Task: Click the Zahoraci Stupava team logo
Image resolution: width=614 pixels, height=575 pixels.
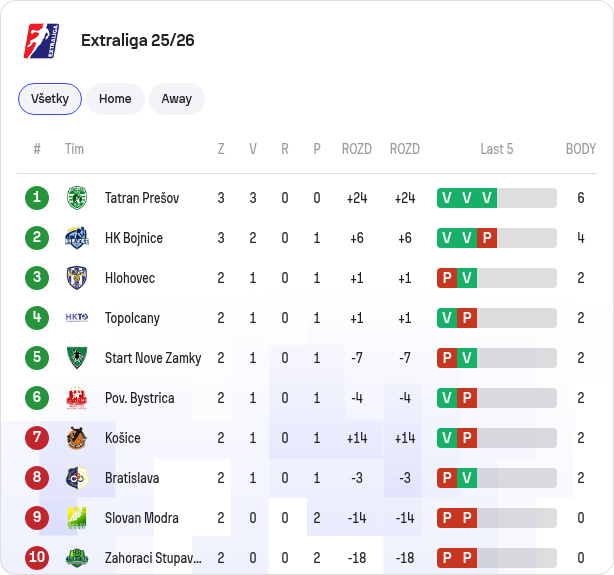Action: 77,558
